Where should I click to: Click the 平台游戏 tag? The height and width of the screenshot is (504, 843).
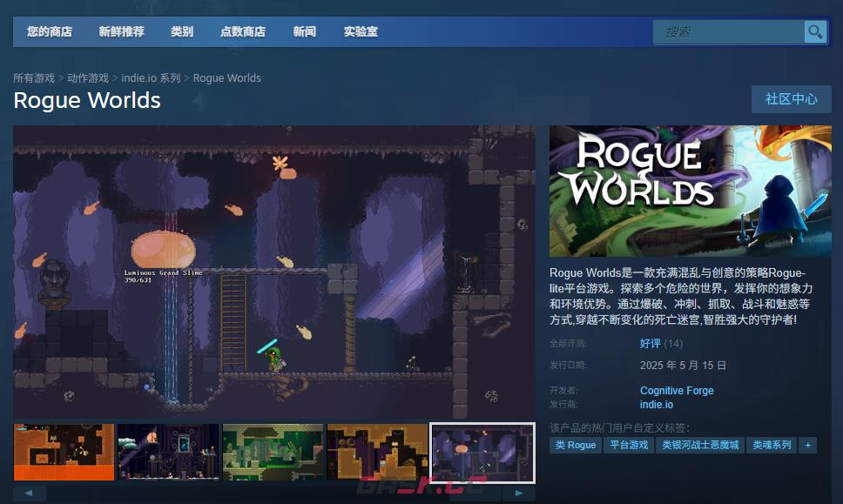(629, 445)
